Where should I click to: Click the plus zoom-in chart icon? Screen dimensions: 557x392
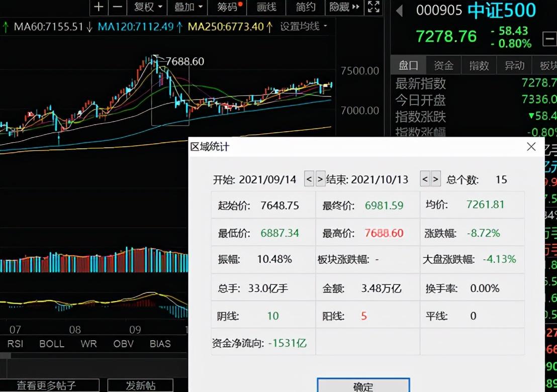pyautogui.click(x=99, y=7)
